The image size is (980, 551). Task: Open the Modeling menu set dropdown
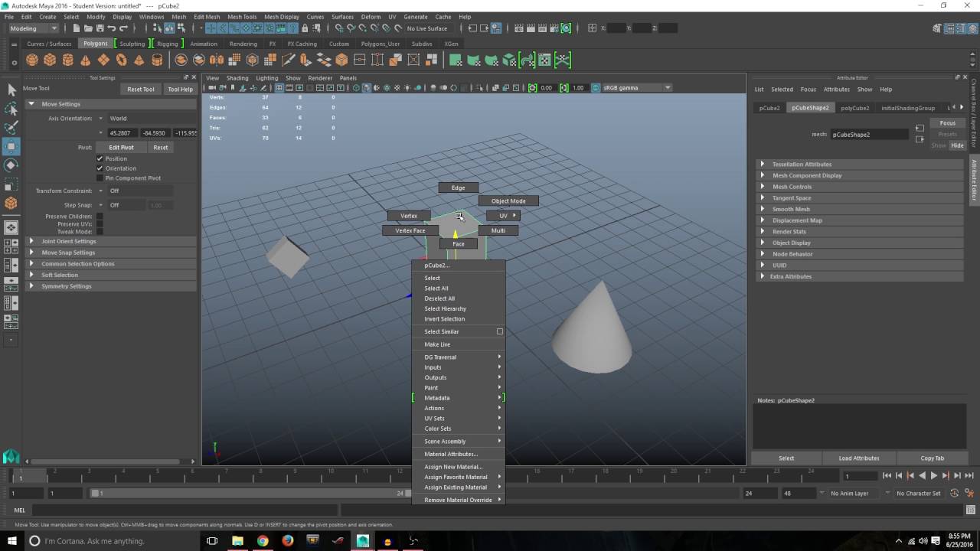pos(33,28)
